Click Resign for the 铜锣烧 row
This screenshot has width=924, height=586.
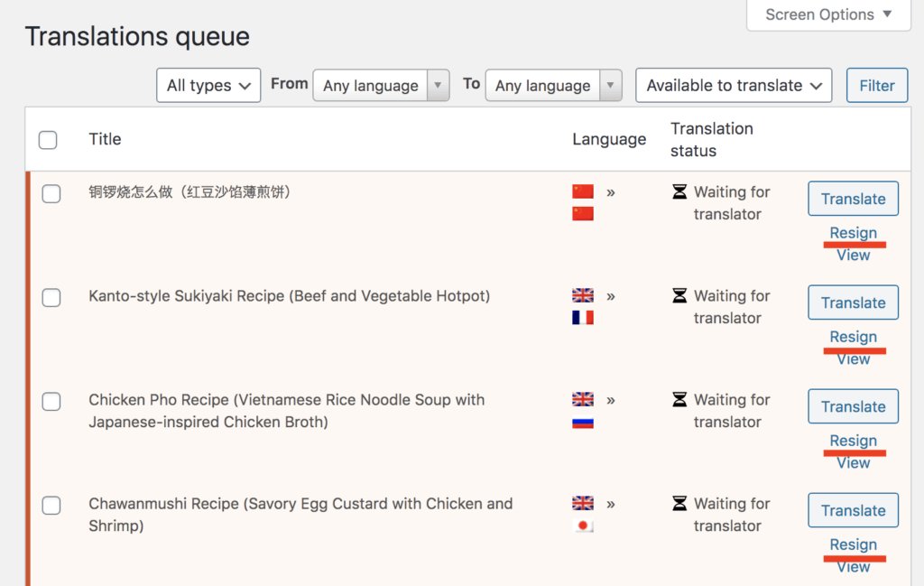(x=854, y=233)
